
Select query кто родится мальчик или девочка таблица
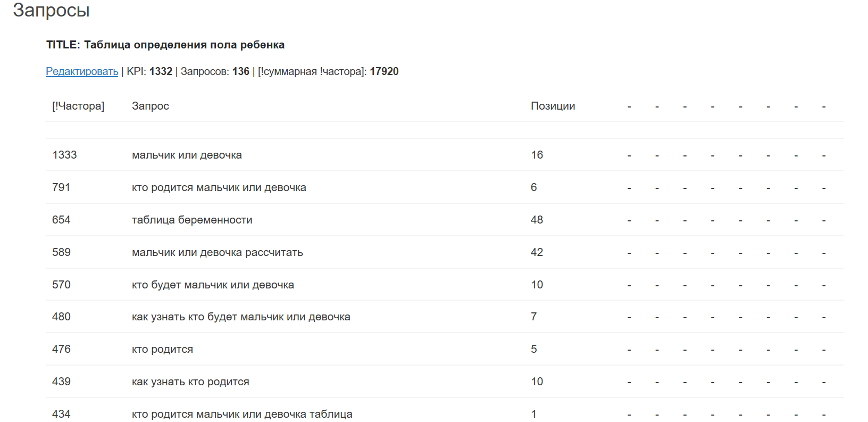(x=242, y=414)
